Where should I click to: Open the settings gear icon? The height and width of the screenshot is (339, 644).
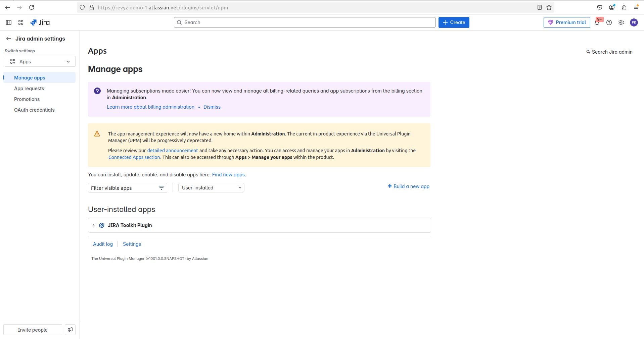[621, 22]
